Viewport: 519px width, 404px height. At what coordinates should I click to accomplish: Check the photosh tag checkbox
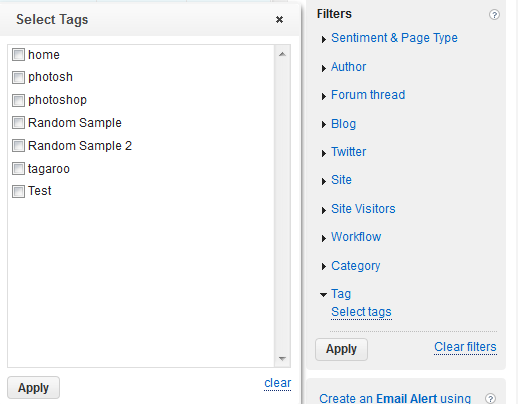18,77
